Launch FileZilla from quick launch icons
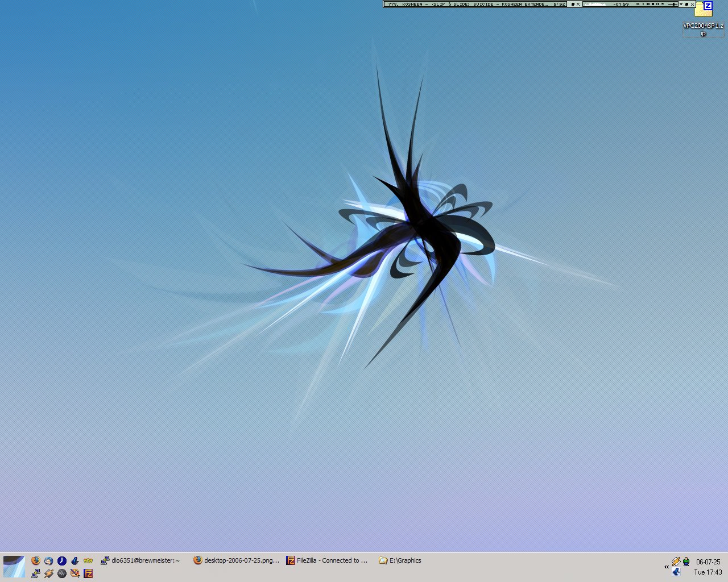The height and width of the screenshot is (582, 728). [88, 573]
